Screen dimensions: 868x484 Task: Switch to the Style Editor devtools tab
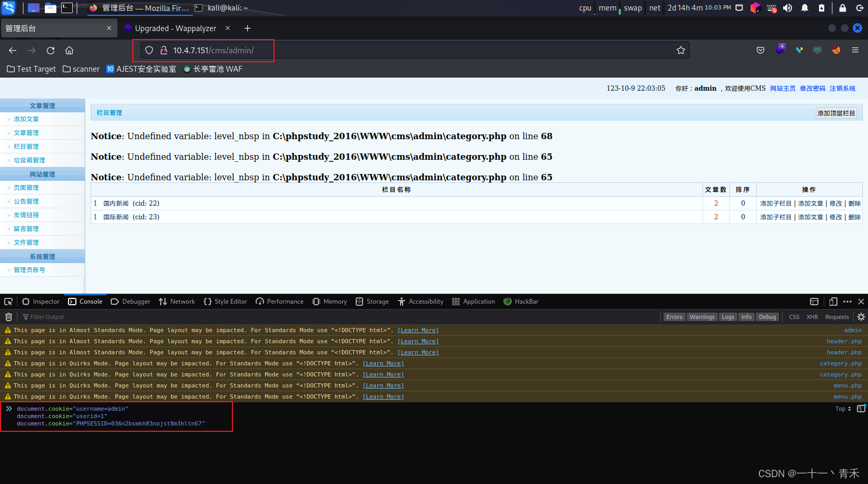coord(225,302)
